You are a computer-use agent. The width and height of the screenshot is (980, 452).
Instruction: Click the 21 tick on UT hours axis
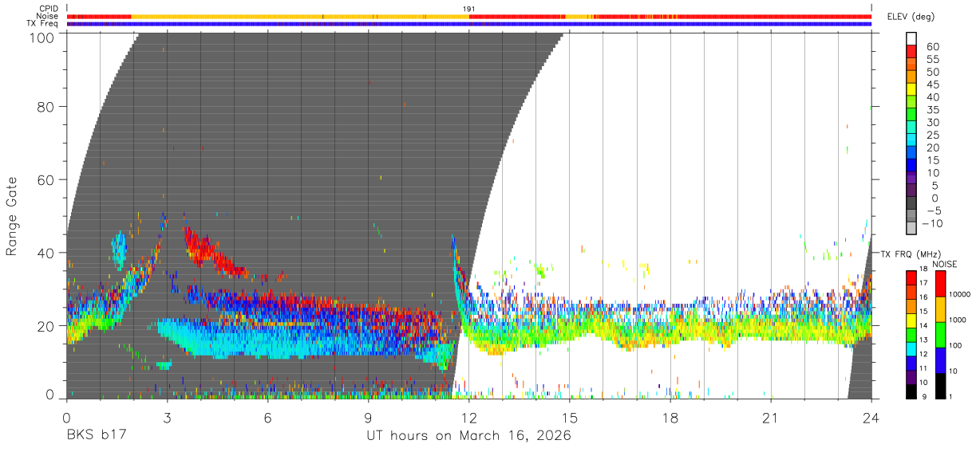coord(771,417)
